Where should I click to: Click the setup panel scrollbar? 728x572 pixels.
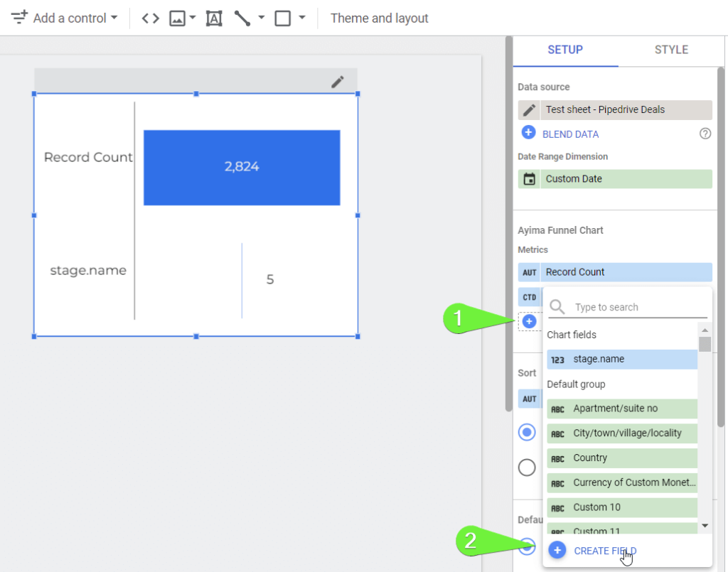(x=720, y=247)
